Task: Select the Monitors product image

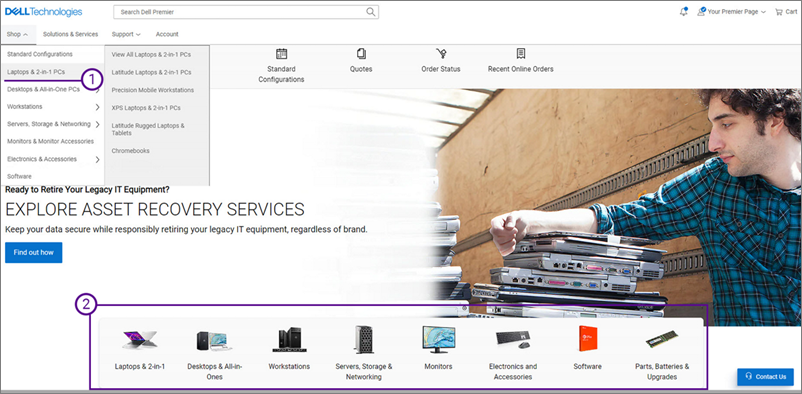Action: tap(438, 339)
